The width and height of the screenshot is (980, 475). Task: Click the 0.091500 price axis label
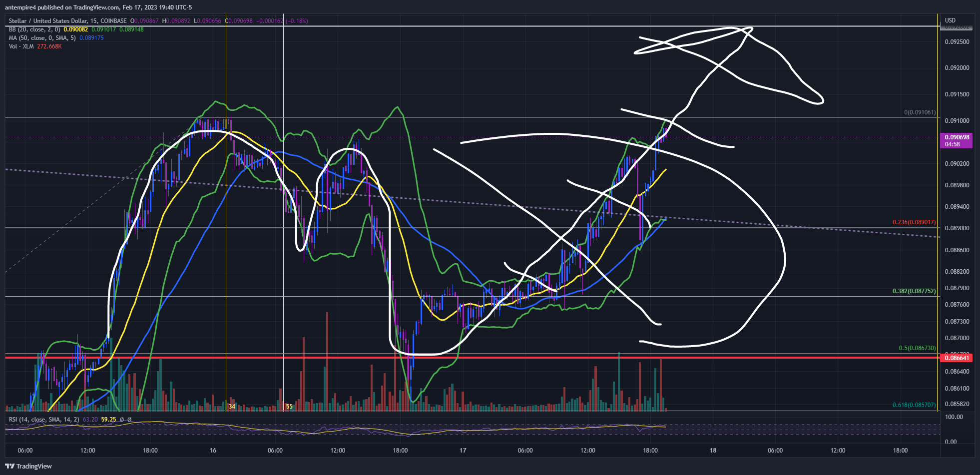coord(957,94)
